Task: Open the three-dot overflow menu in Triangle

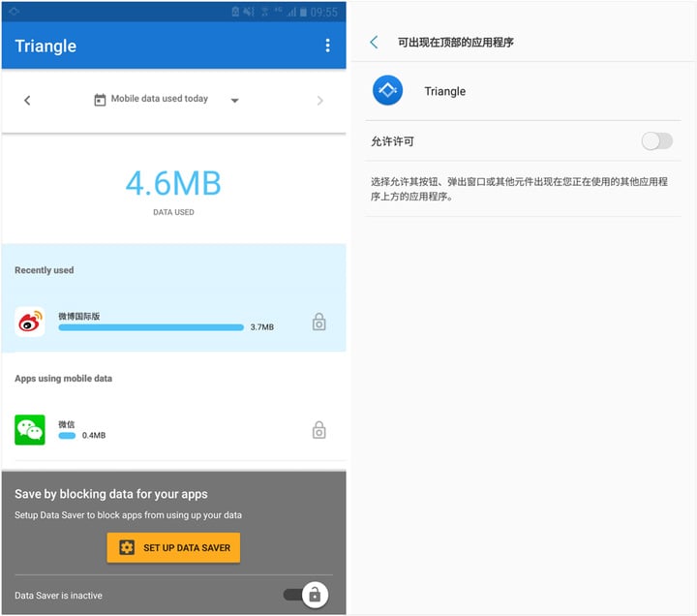Action: point(327,46)
